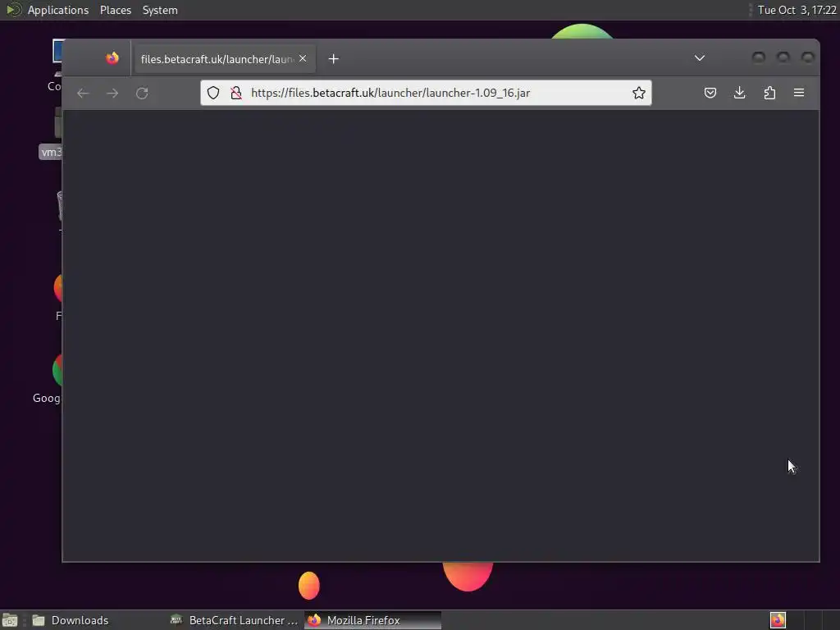Reload the current page
Viewport: 840px width, 630px height.
(142, 94)
